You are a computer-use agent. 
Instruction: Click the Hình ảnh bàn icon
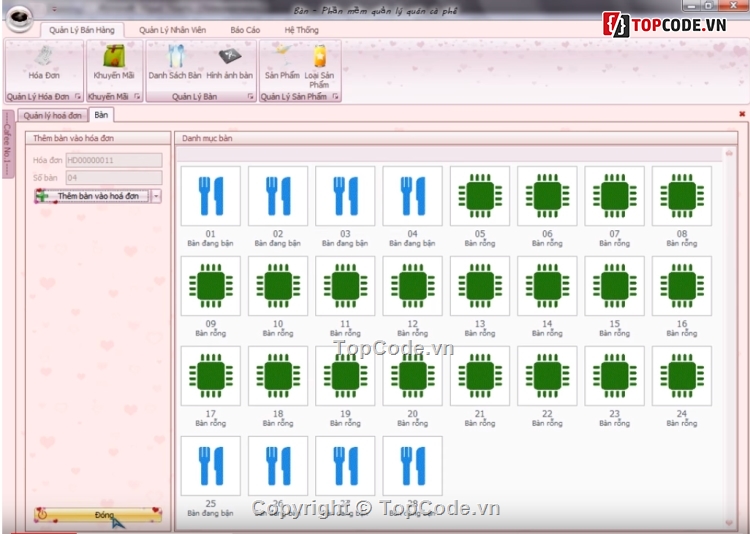(229, 60)
